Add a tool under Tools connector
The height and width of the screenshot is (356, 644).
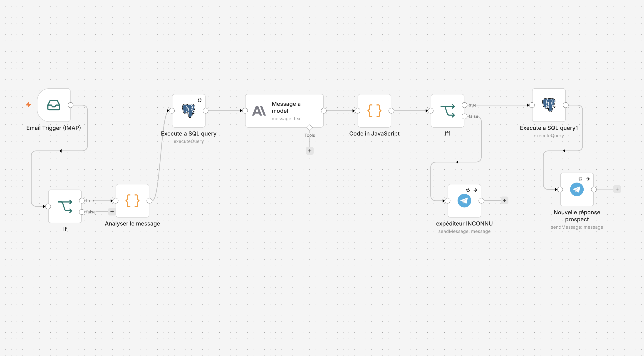tap(310, 151)
